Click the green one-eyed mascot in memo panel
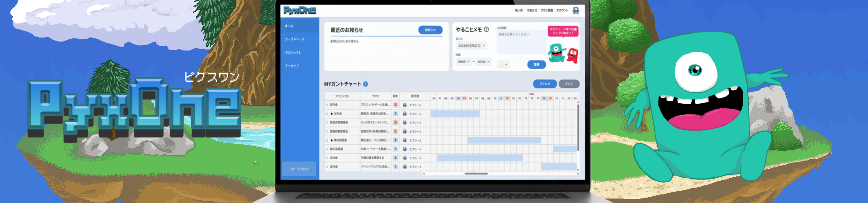This screenshot has width=868, height=203. pos(557,53)
